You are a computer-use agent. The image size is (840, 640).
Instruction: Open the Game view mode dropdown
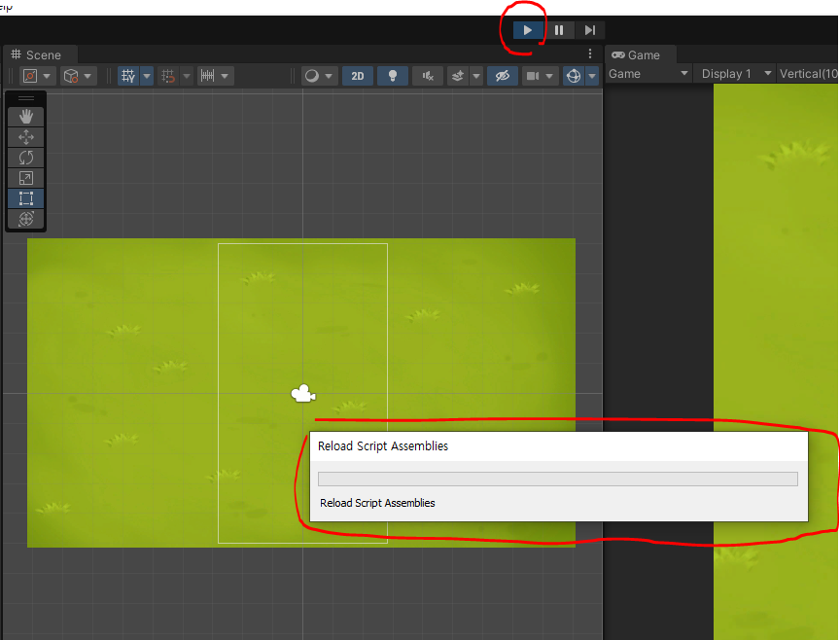pos(648,74)
